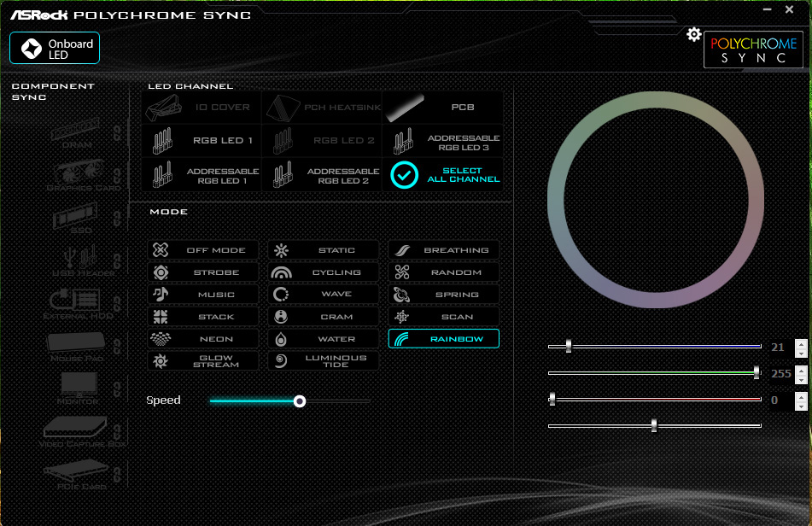The height and width of the screenshot is (526, 812).
Task: Select Mouse Pad in Component Sync
Action: point(77,348)
